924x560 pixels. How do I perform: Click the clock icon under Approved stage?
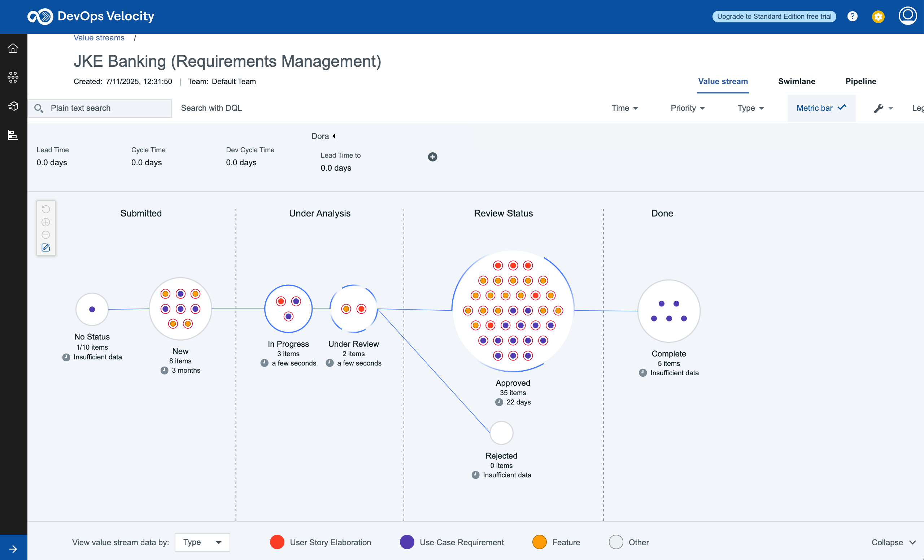[499, 402]
